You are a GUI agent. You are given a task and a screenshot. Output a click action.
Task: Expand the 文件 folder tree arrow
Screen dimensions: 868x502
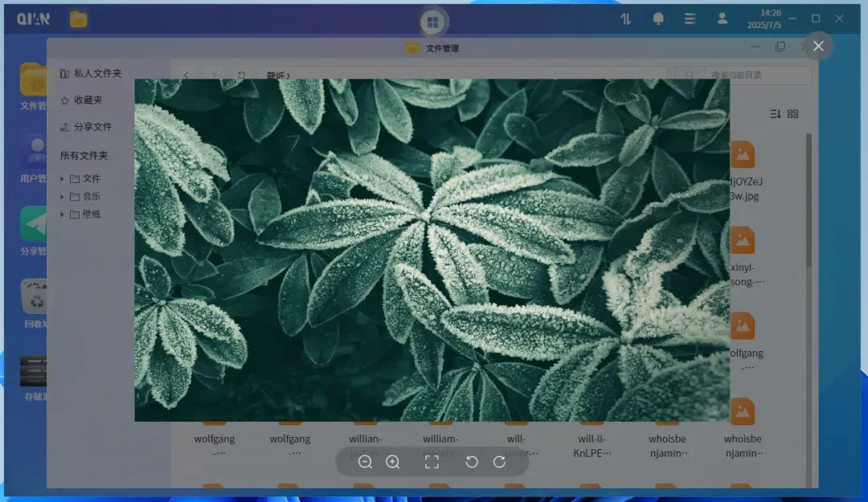(62, 179)
